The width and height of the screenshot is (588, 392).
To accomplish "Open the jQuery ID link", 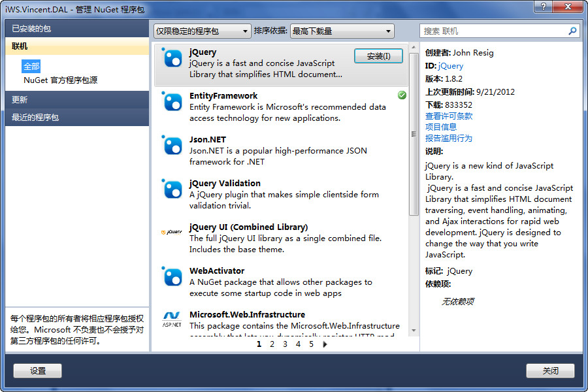I will click(x=450, y=66).
